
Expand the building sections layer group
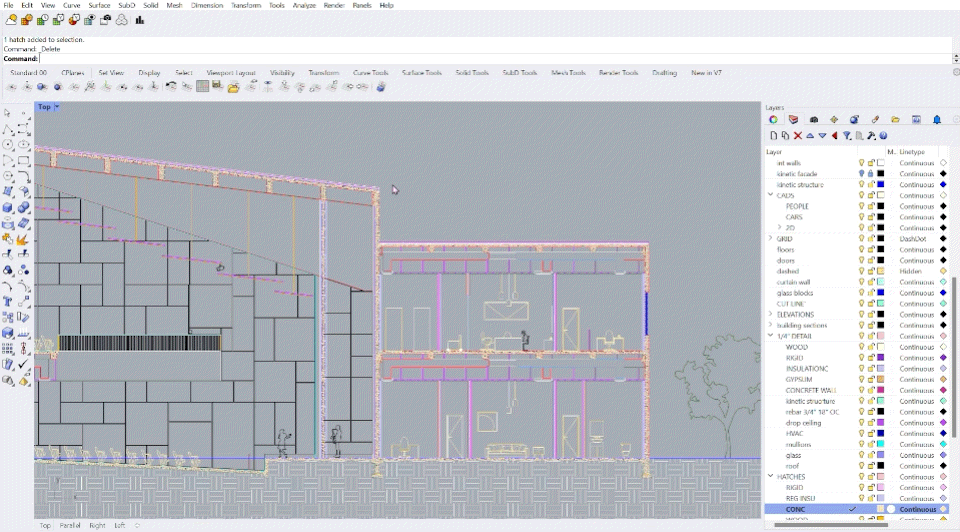(x=770, y=325)
